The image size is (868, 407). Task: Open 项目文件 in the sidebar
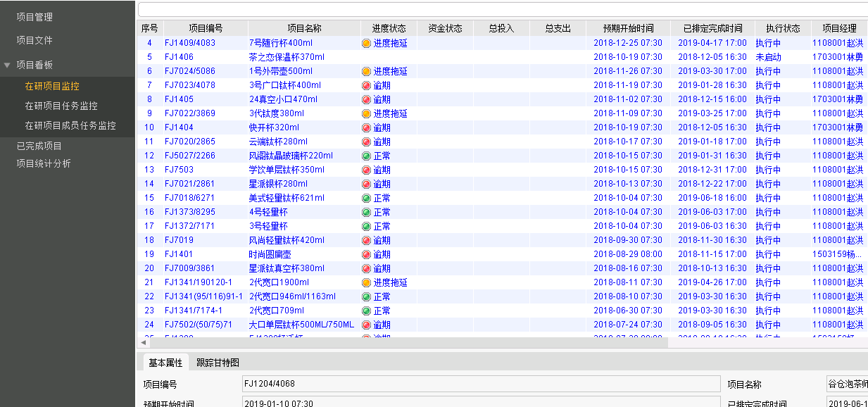pyautogui.click(x=34, y=40)
